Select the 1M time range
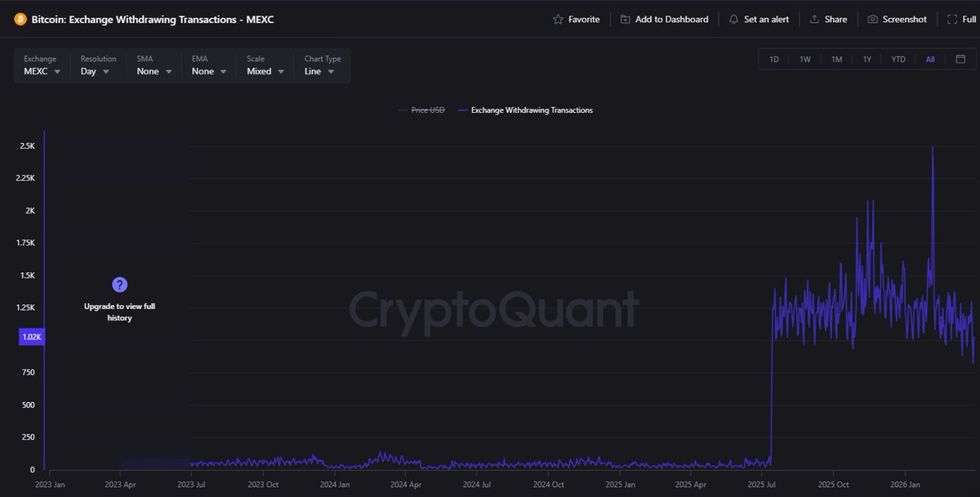 coord(836,59)
